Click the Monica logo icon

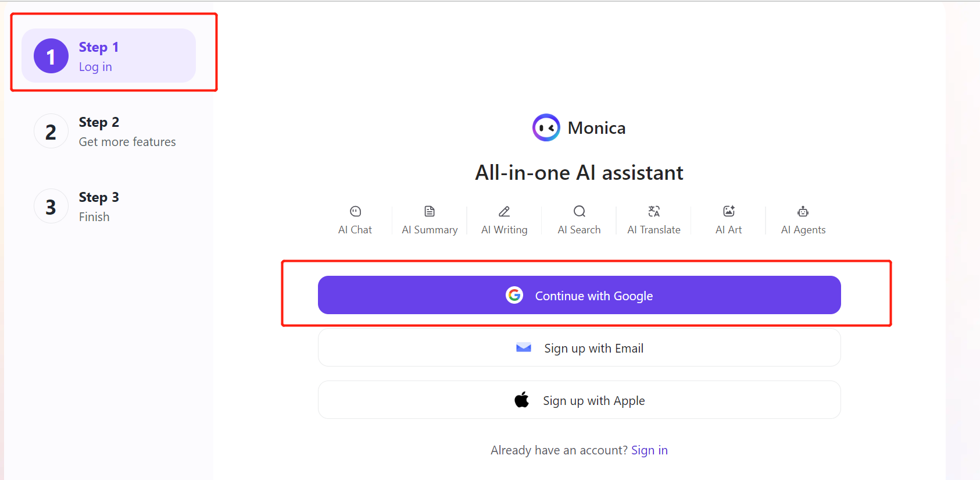(x=546, y=127)
